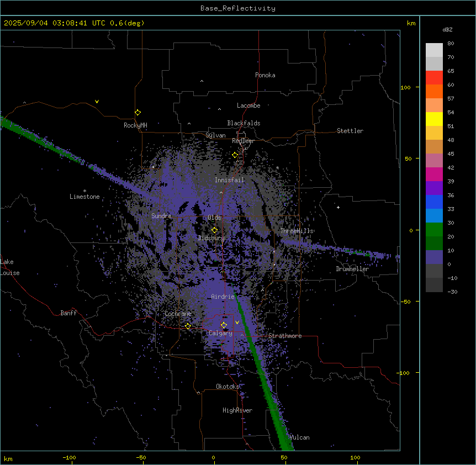Click the Vulcan town label
Screen dimensions: 476x465
299,437
